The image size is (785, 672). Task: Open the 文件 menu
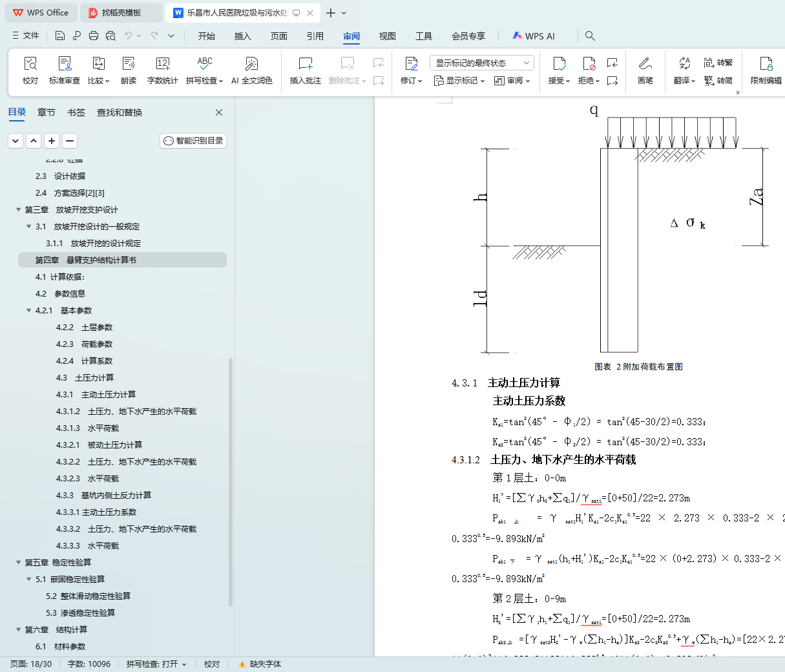pos(26,36)
